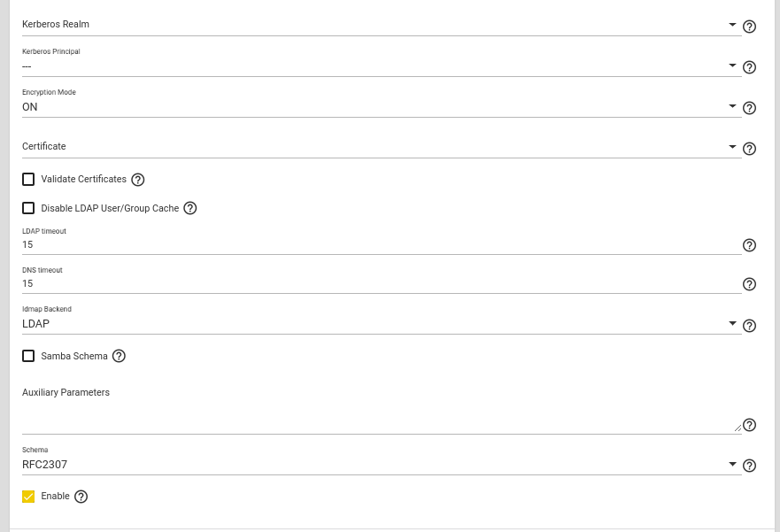
Task: Show help for Kerberos Principal
Action: coord(749,67)
